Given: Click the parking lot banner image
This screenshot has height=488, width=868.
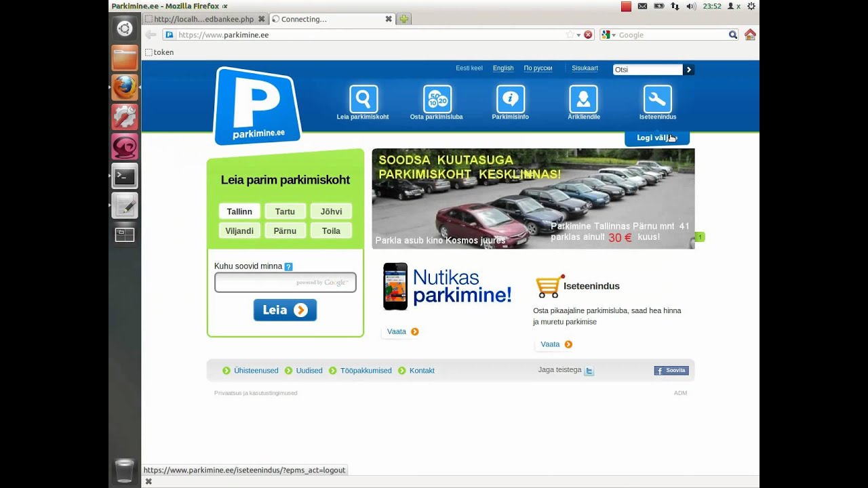Looking at the screenshot, I should [x=533, y=199].
